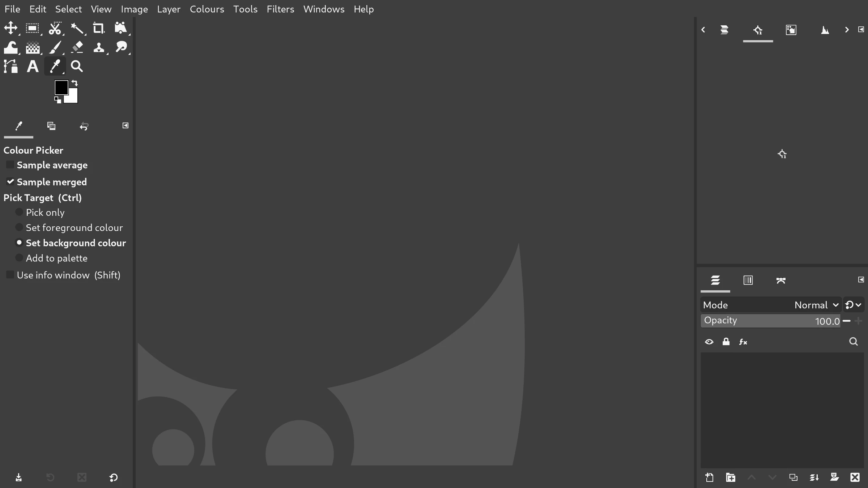Select the Eraser tool

coord(77,47)
